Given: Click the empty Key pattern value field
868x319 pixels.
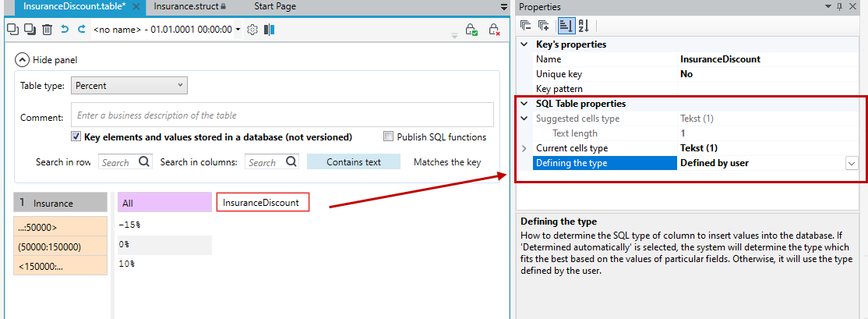Looking at the screenshot, I should tap(768, 89).
